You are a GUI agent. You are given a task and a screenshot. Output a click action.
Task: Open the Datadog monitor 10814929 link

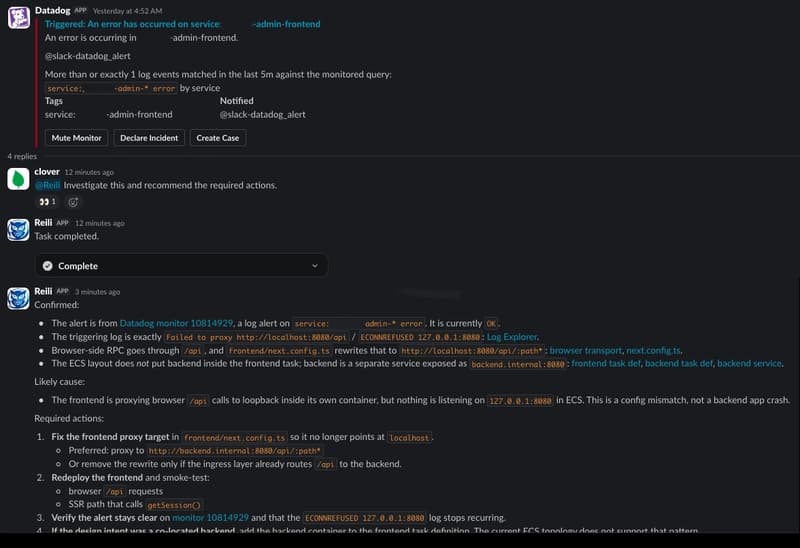click(x=176, y=323)
